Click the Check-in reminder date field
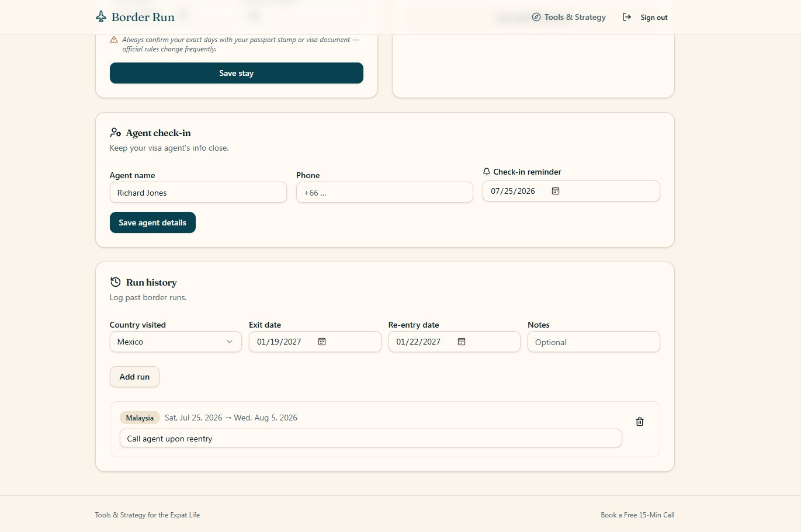Screen dimensions: 801x532 571,191
